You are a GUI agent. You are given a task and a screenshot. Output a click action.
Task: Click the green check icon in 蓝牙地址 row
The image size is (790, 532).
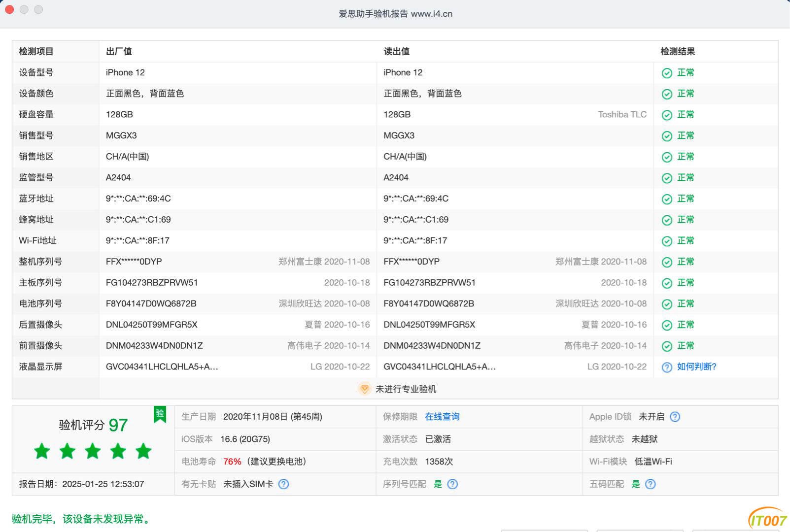(x=667, y=199)
